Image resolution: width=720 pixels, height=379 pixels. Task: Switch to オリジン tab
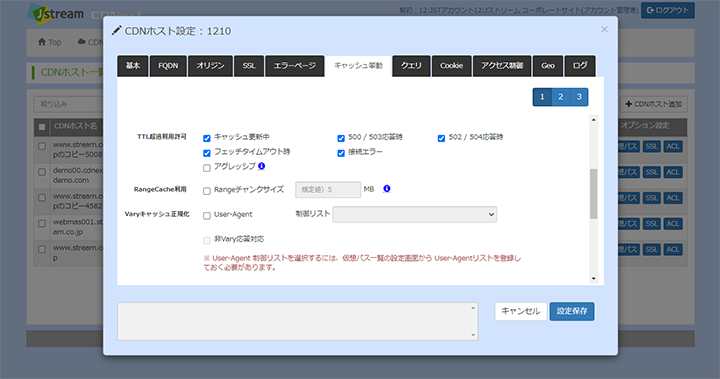pos(210,66)
